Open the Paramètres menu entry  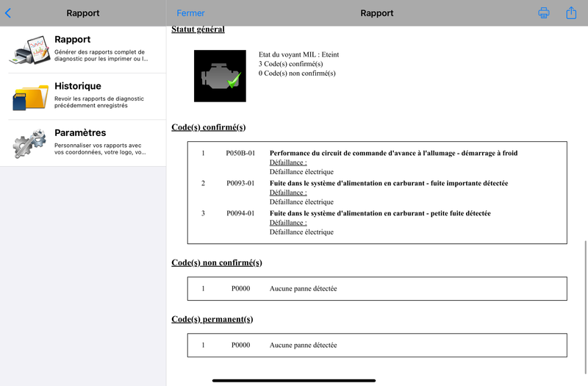(83, 143)
